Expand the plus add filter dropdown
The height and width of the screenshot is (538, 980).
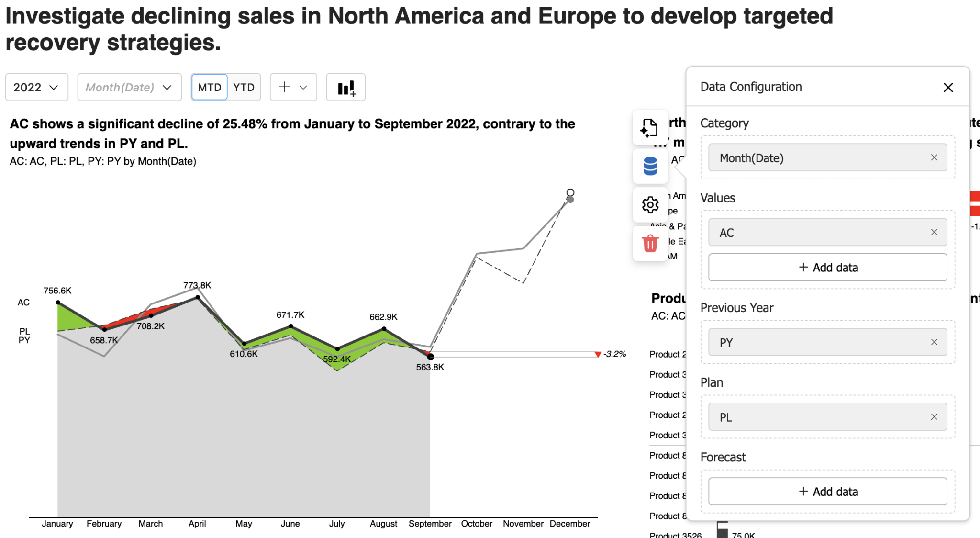(x=293, y=88)
